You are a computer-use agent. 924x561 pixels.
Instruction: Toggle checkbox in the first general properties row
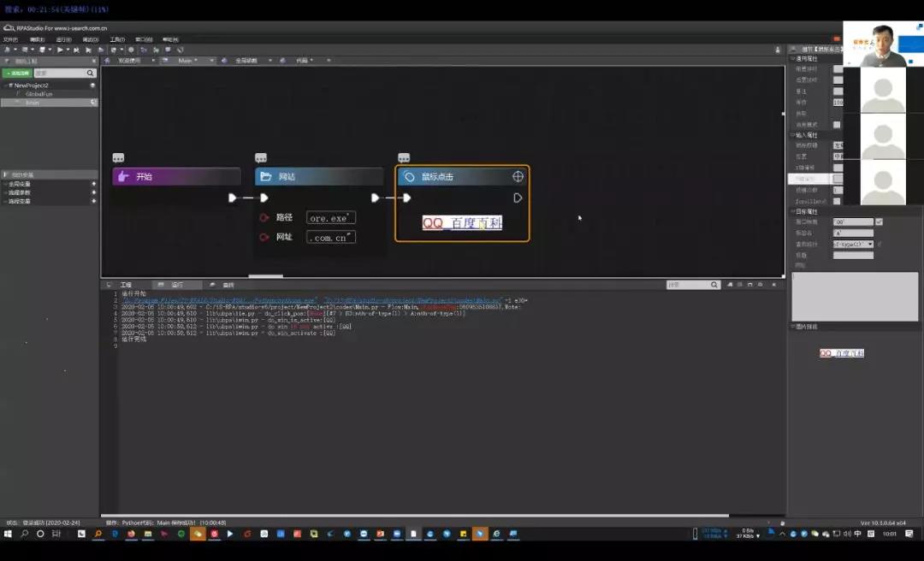838,69
